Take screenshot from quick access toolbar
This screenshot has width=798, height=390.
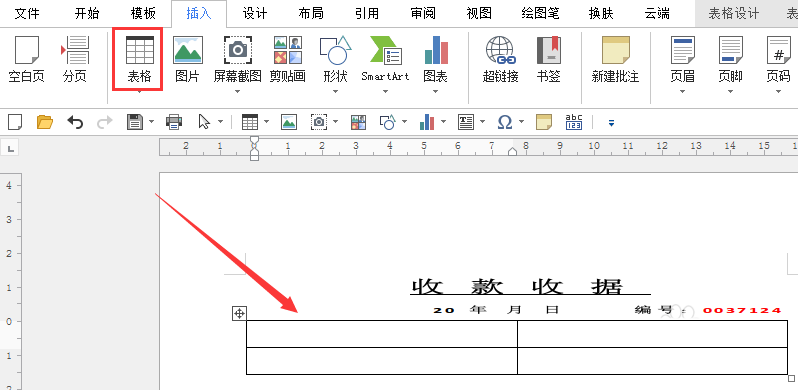319,122
